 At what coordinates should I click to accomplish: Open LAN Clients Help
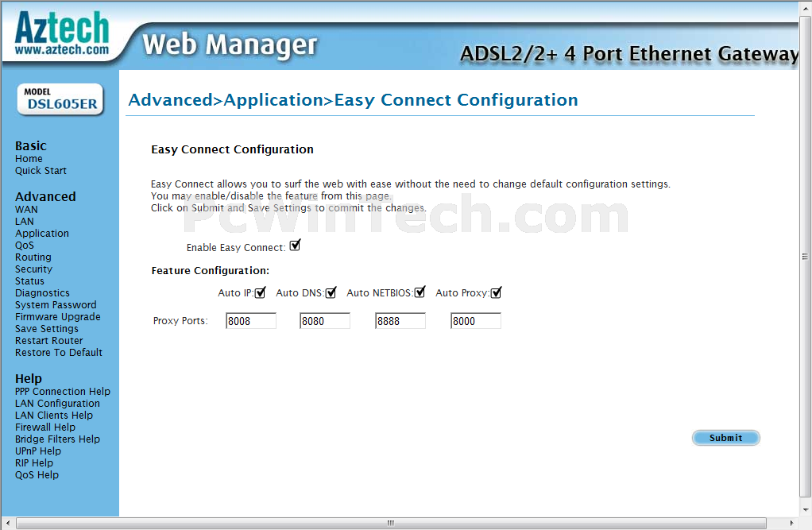[x=54, y=415]
